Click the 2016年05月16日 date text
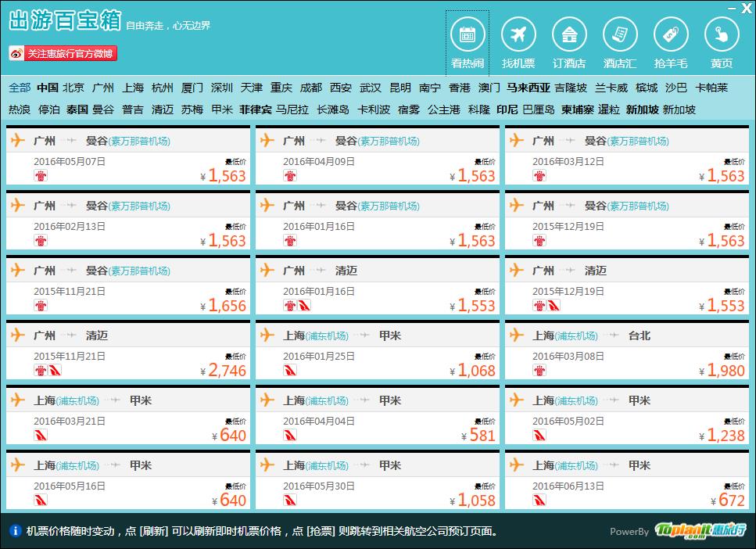 pyautogui.click(x=70, y=486)
